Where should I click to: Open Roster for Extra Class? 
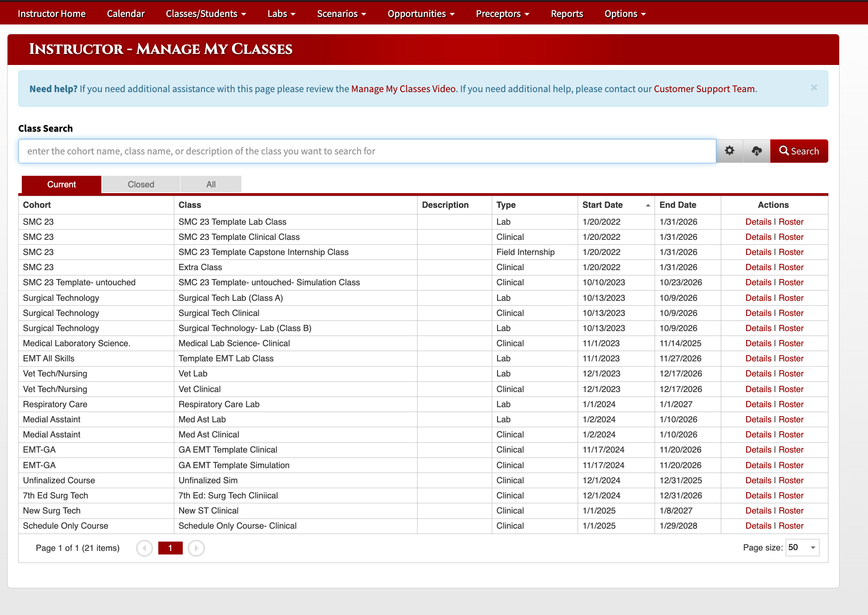click(x=791, y=267)
